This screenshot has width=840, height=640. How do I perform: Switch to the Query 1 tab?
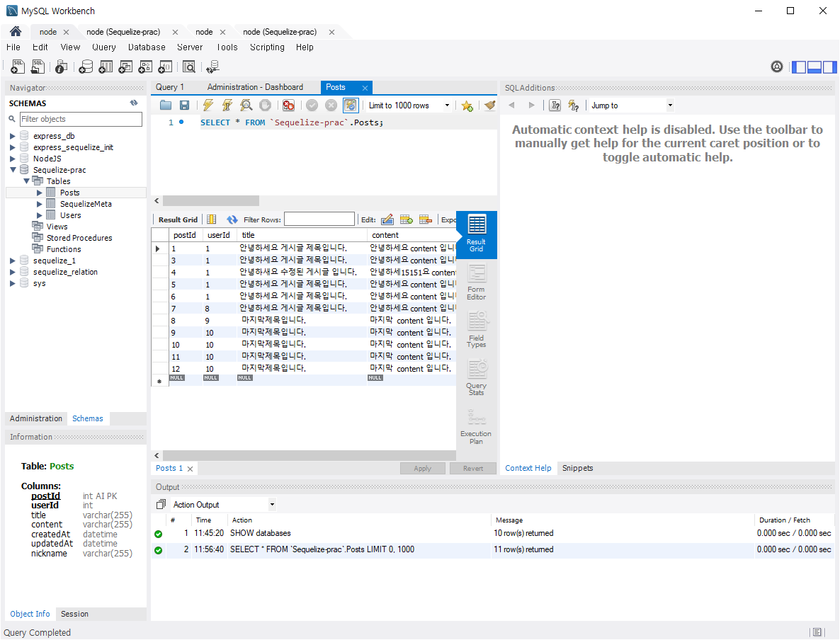[x=170, y=87]
